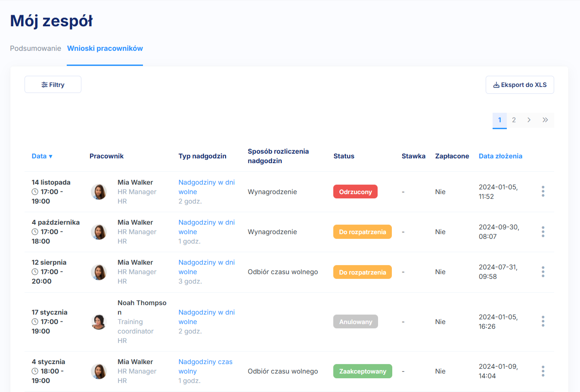Click the red Odrzucony status badge
Image resolution: width=580 pixels, height=392 pixels.
tap(355, 192)
